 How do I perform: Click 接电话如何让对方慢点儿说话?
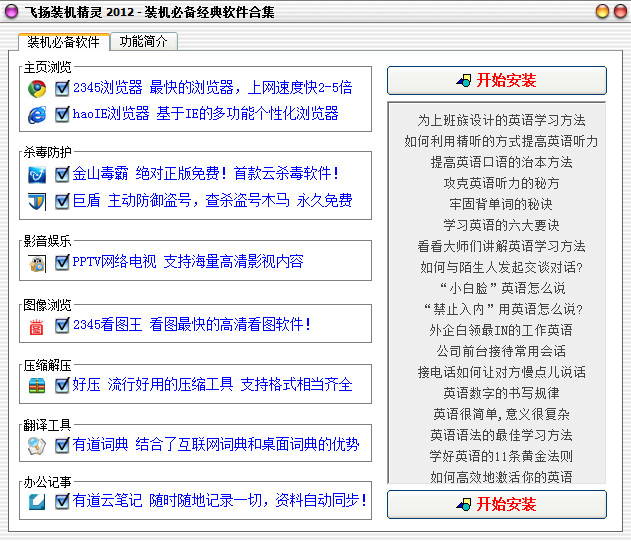[x=501, y=372]
